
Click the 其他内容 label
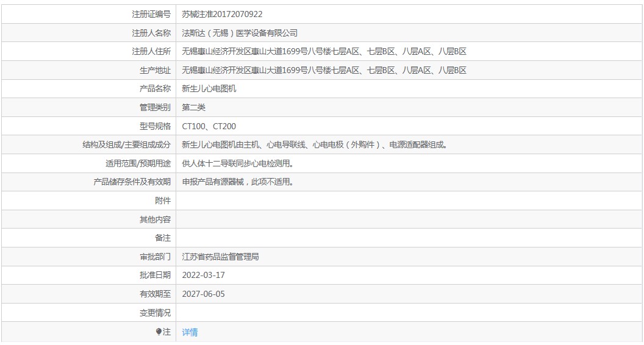point(156,219)
